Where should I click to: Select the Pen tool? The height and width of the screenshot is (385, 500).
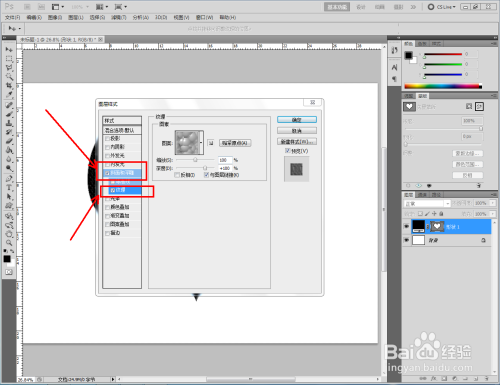9,179
